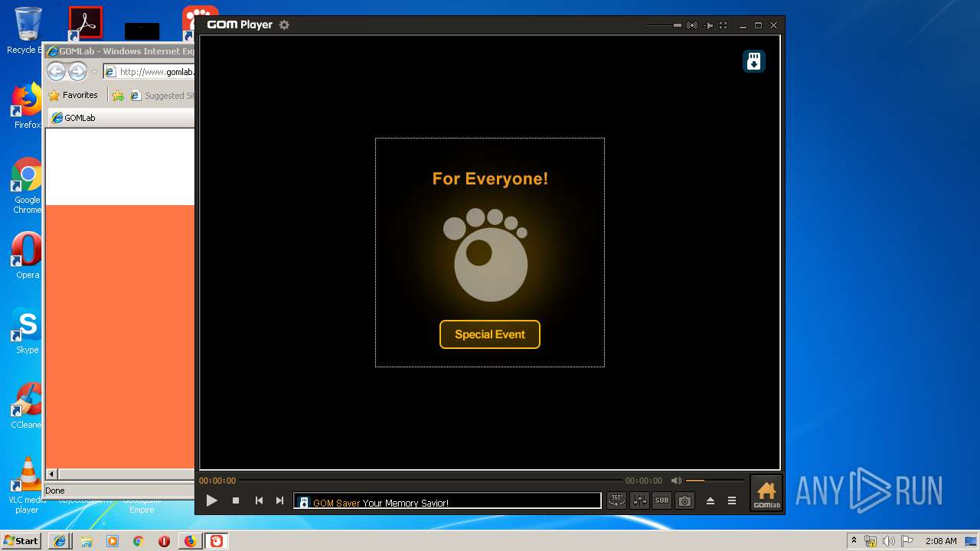Open Opera from the taskbar
The image size is (980, 551).
point(164,541)
